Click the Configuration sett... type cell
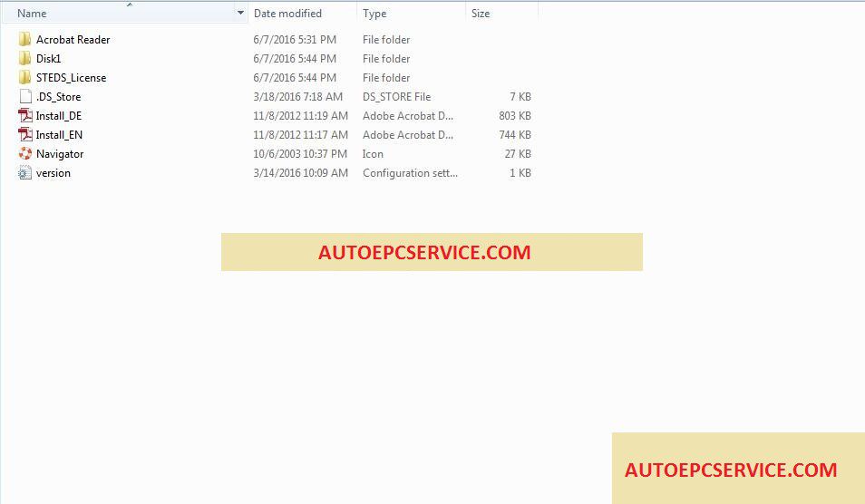 coord(410,172)
